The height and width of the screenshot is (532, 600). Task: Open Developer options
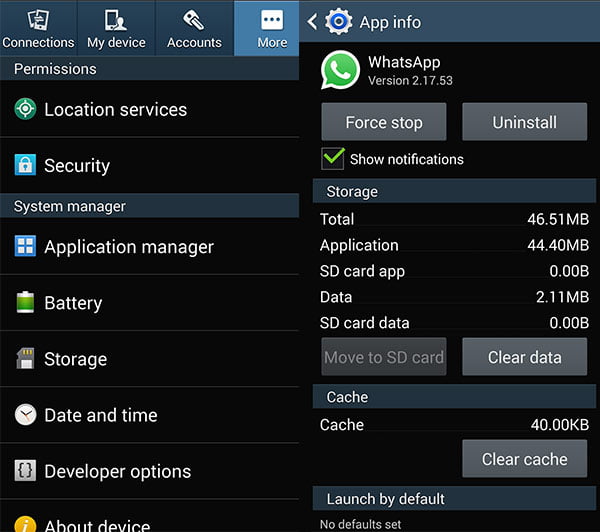click(x=150, y=471)
